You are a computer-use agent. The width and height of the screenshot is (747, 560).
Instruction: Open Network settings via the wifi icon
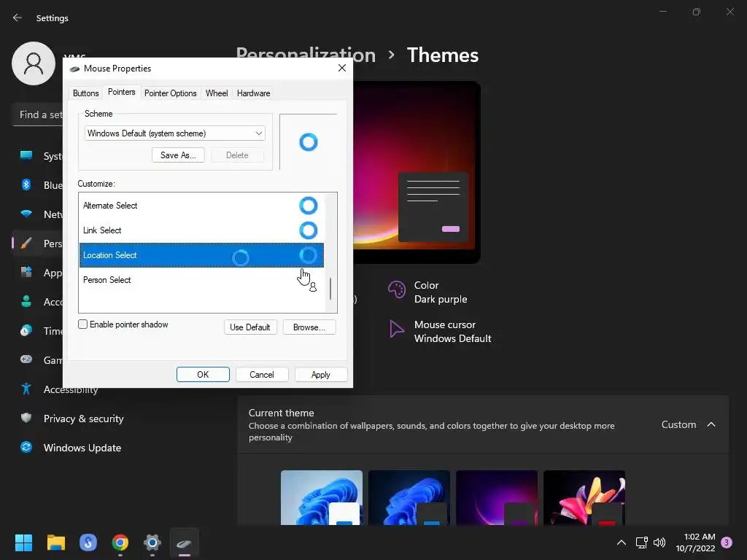(26, 214)
